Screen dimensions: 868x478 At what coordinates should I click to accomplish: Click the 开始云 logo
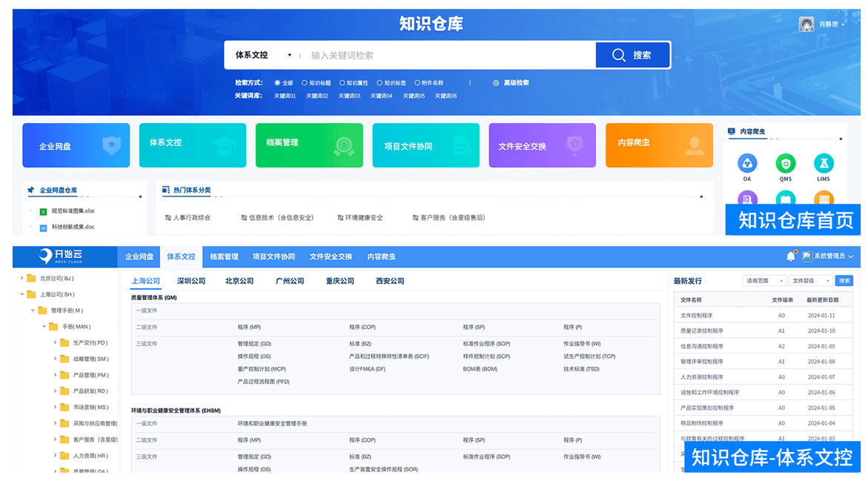pos(62,256)
